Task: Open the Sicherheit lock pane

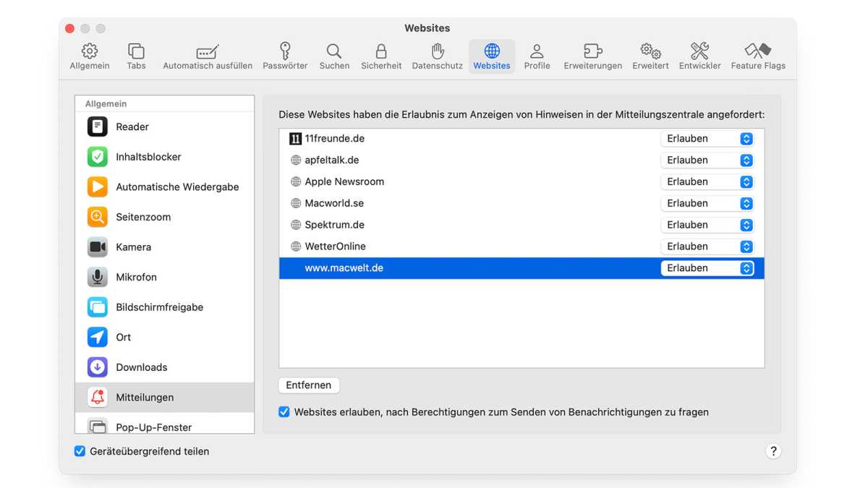Action: [x=381, y=56]
